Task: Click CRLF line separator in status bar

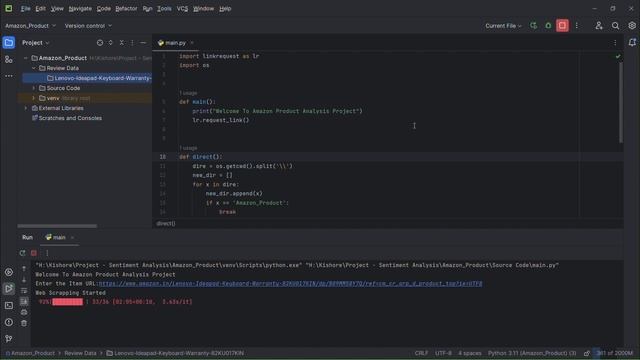Action: coord(421,353)
